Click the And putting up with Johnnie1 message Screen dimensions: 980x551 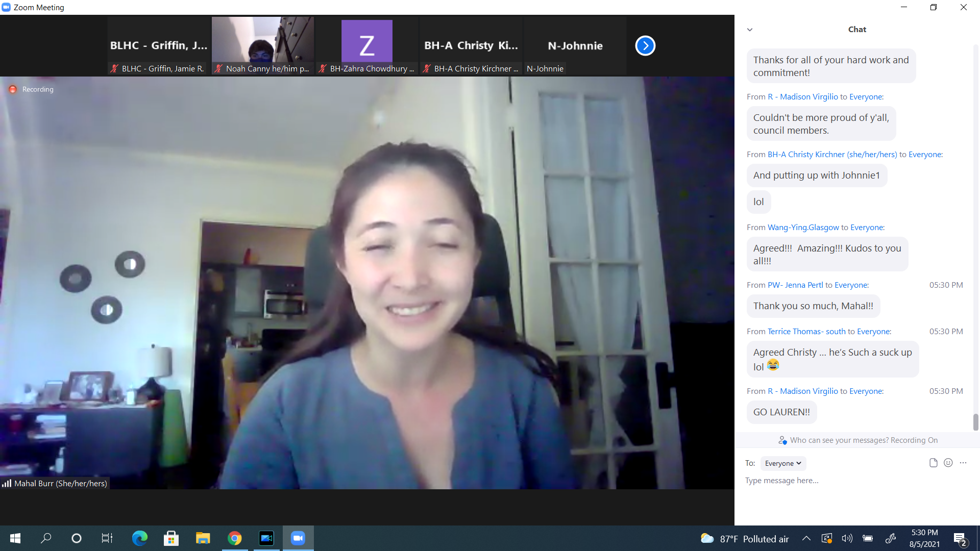pyautogui.click(x=817, y=176)
